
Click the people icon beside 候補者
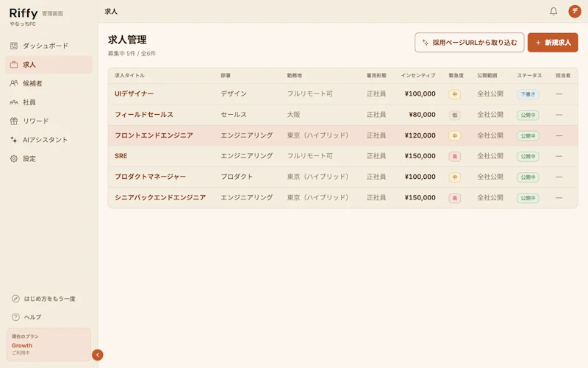(14, 83)
